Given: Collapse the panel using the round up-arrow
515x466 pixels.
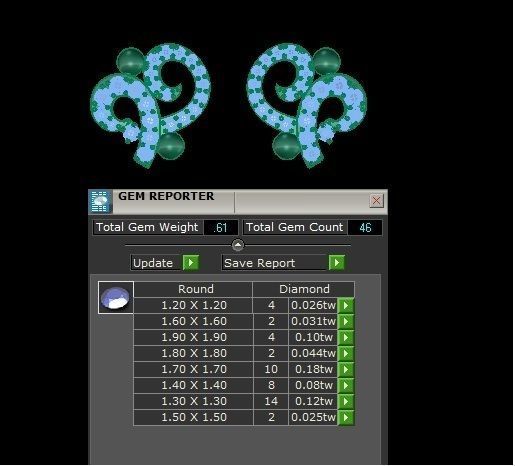Looking at the screenshot, I should click(238, 245).
